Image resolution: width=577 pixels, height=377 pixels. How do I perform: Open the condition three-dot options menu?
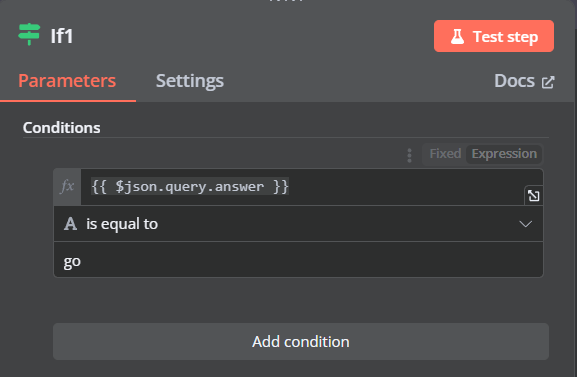(409, 155)
